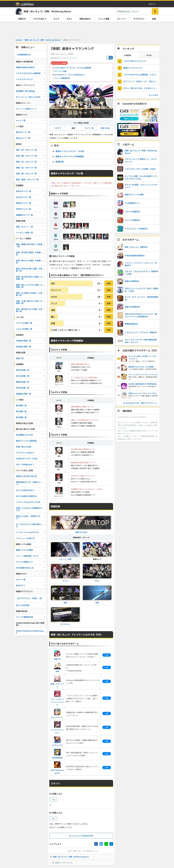Open sidebar item 長刃のキャラ一覧
Image resolution: width=174 pixels, height=868 pixels.
(30, 191)
